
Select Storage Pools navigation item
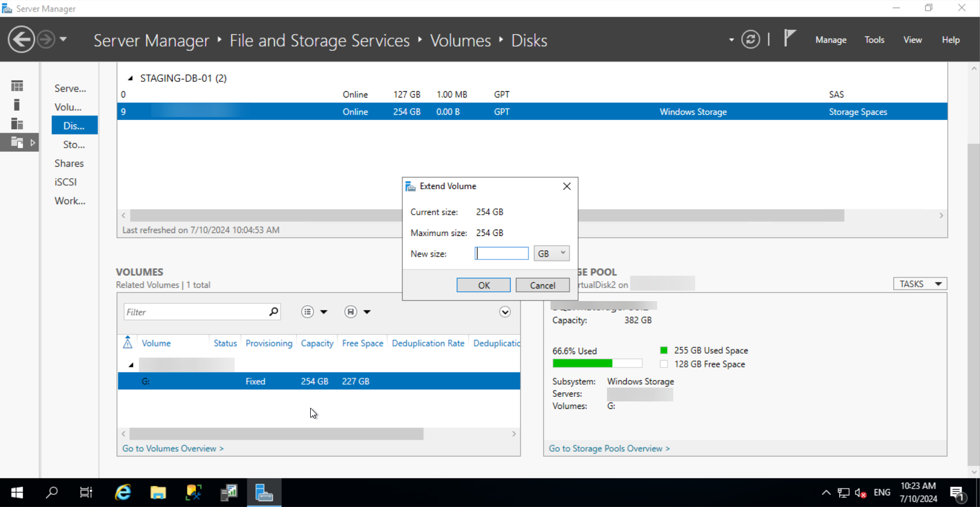(74, 144)
